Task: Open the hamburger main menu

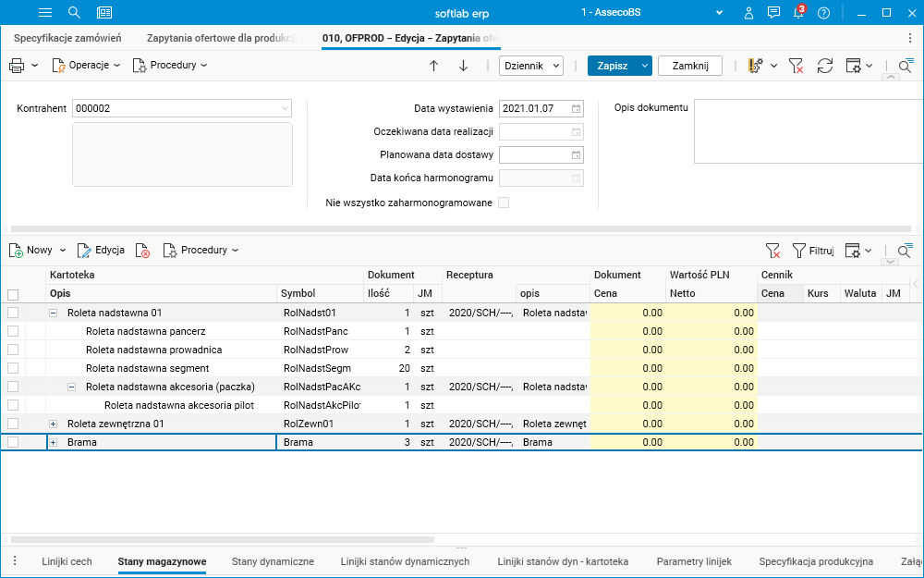Action: tap(45, 13)
